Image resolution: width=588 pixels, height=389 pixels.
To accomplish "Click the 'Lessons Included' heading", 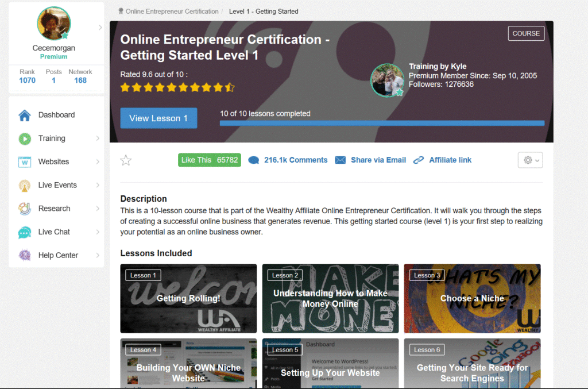I will point(156,253).
